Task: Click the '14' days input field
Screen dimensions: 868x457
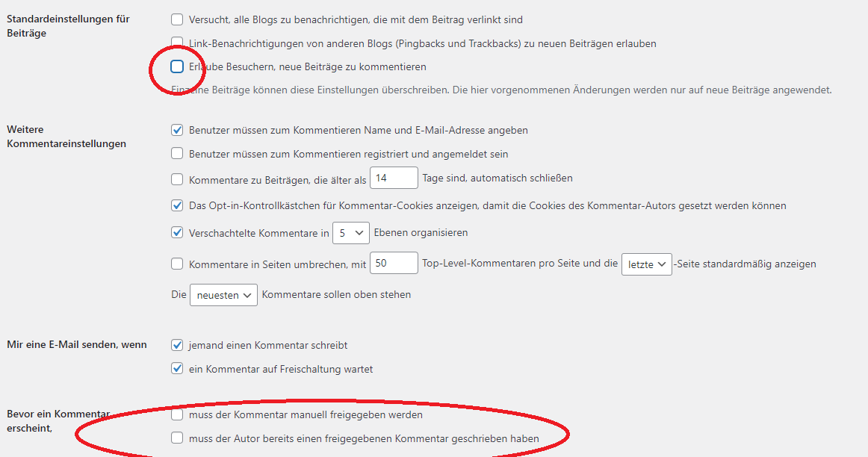Action: tap(394, 178)
